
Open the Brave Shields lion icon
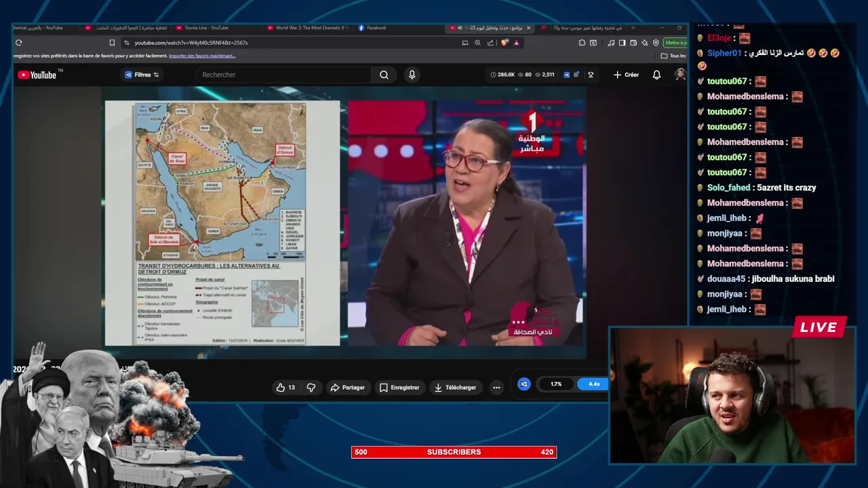coord(505,43)
